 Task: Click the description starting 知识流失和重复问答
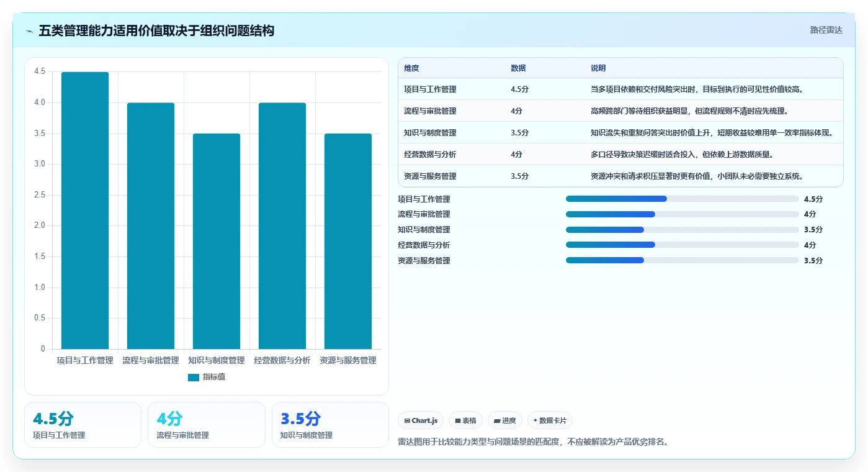point(712,133)
